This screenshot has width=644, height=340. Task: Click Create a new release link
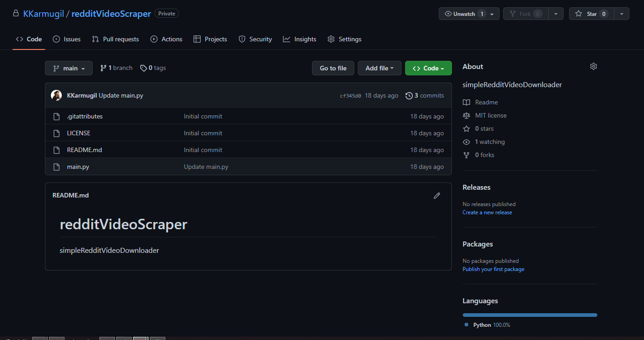pyautogui.click(x=487, y=212)
